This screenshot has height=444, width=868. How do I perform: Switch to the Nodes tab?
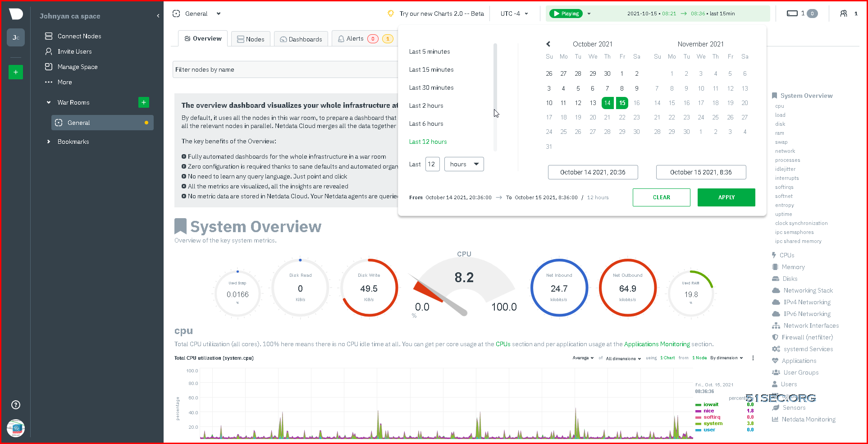251,39
